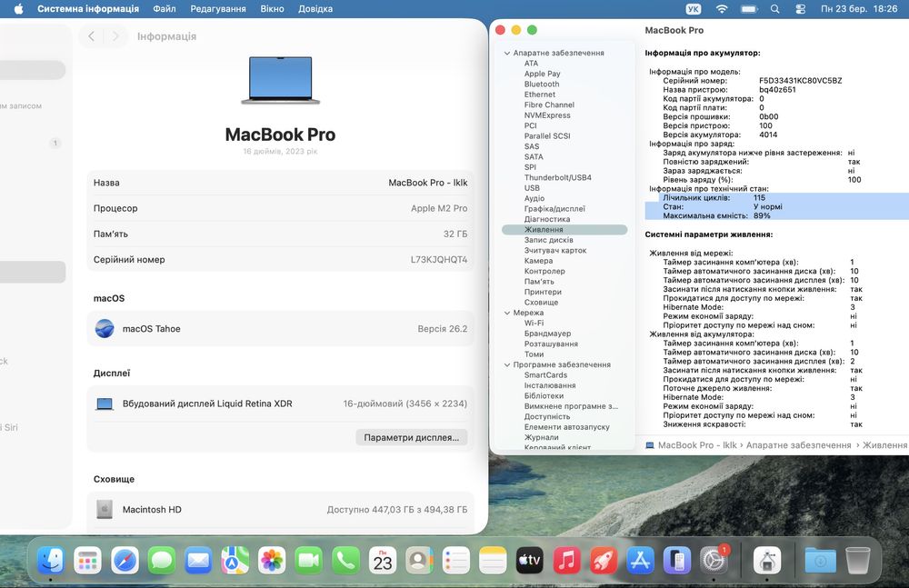This screenshot has width=909, height=588.
Task: Select Пам'ять in hardware tree
Action: pyautogui.click(x=538, y=281)
